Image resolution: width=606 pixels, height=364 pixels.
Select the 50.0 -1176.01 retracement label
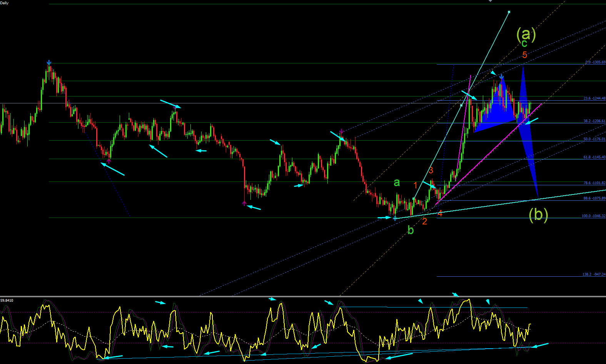coord(594,139)
